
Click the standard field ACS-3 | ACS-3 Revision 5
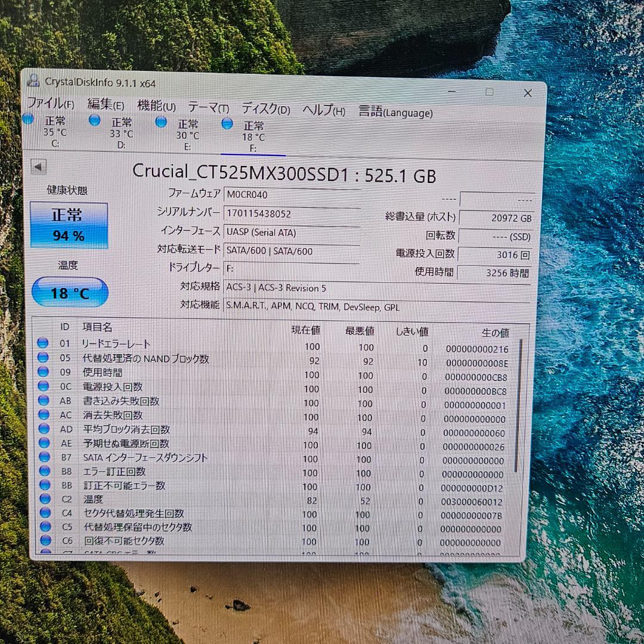(x=377, y=288)
